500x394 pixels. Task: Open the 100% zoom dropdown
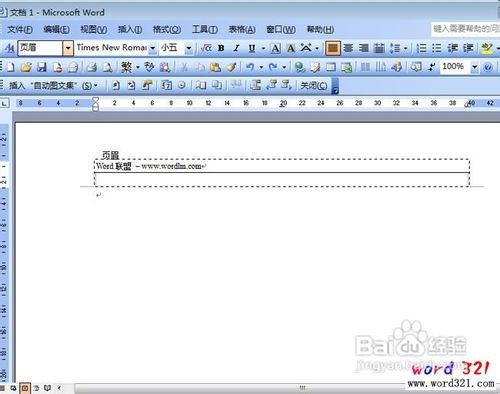(x=474, y=67)
